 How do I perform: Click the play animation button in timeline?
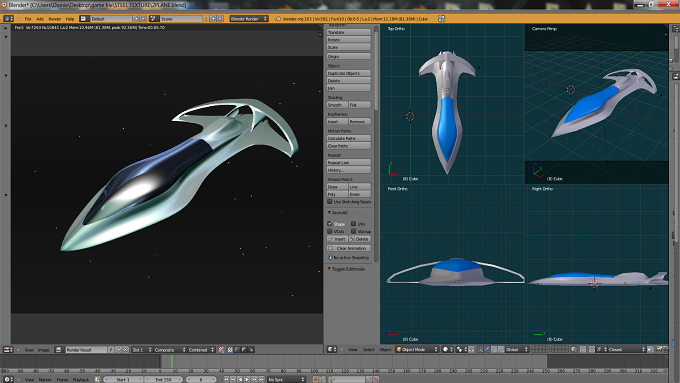[x=247, y=380]
